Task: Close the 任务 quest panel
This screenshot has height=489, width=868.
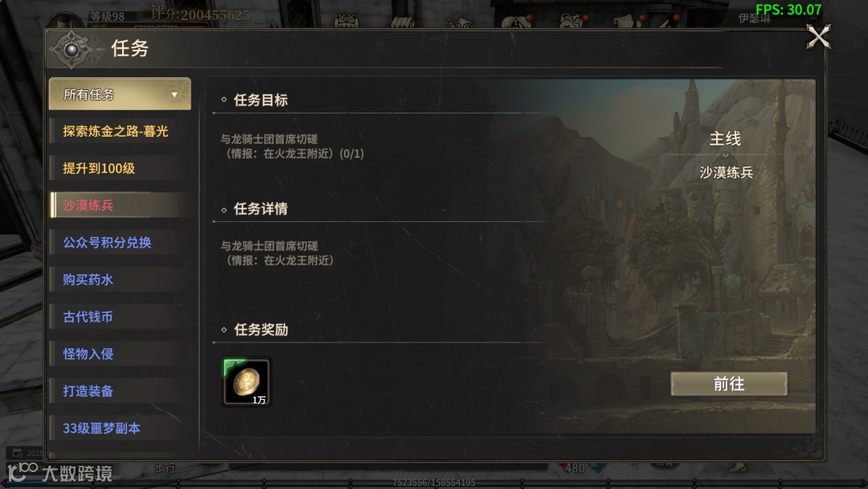Action: pos(818,37)
